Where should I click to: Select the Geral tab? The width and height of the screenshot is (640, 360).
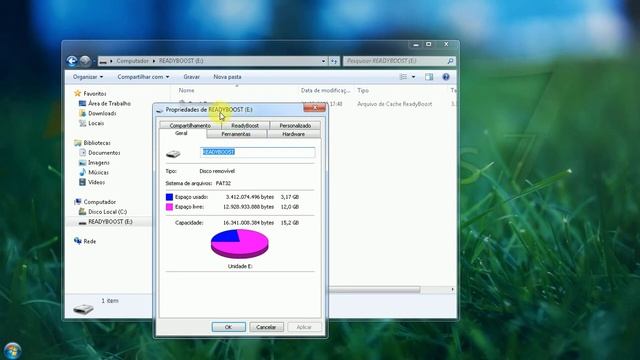181,133
